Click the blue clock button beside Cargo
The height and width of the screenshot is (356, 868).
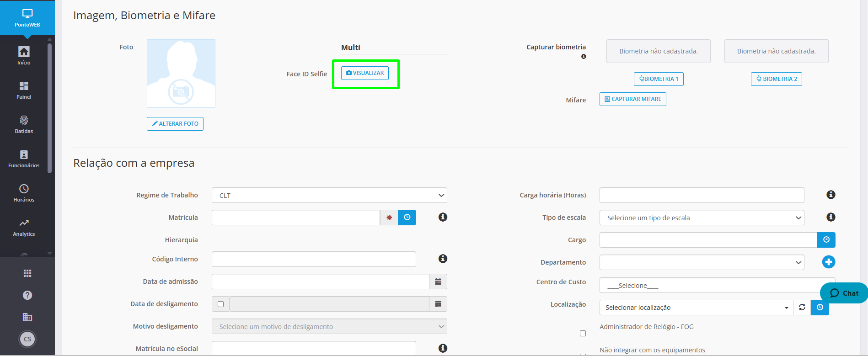[826, 240]
